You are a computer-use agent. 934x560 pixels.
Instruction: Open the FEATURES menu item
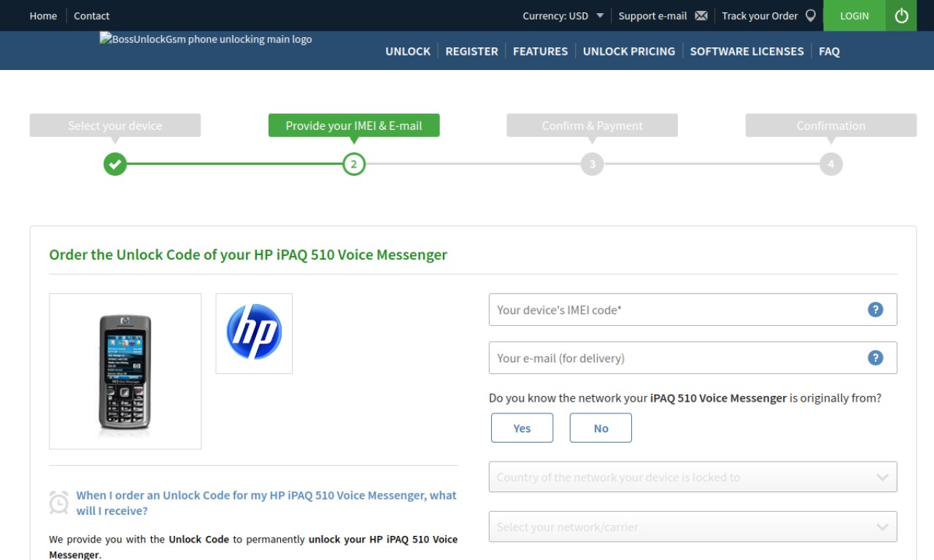540,51
